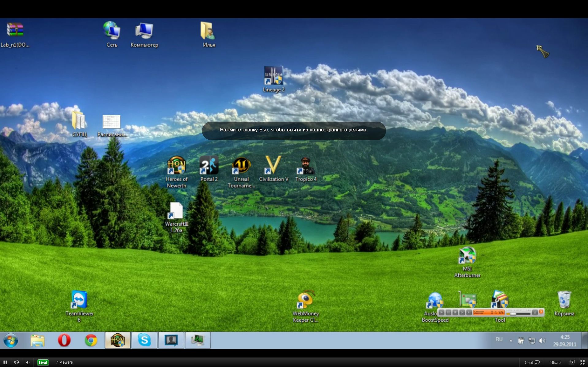This screenshot has height=367, width=588.
Task: Open the Chat dropdown on the stream bar
Action: click(532, 362)
